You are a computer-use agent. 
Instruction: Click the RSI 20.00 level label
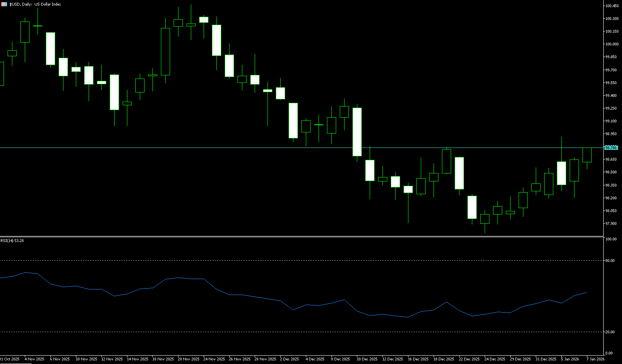point(610,332)
